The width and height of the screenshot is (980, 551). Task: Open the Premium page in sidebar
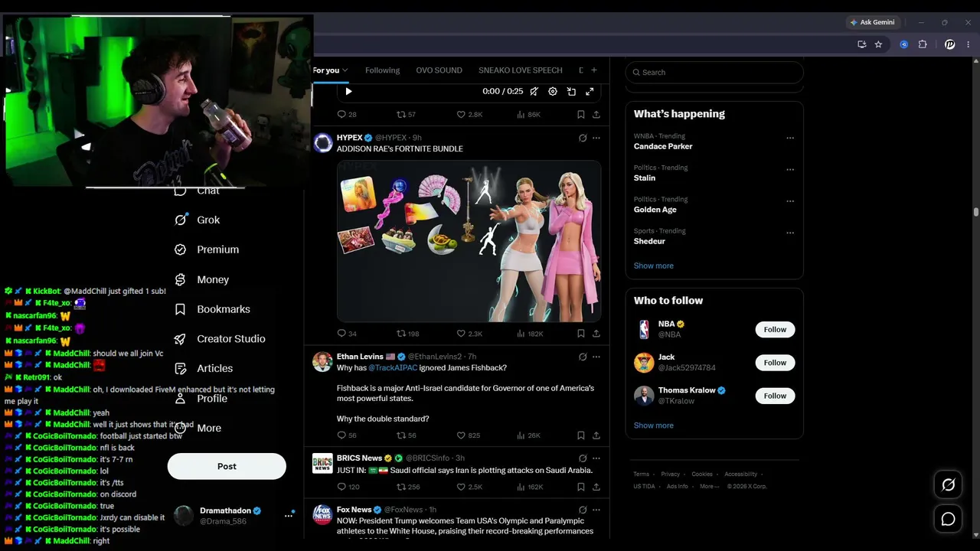207,249
